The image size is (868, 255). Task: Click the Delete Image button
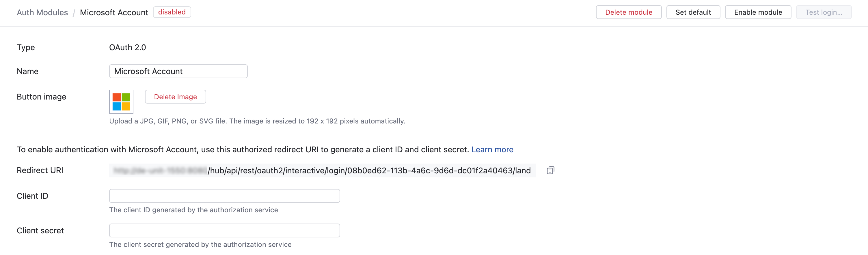click(175, 97)
